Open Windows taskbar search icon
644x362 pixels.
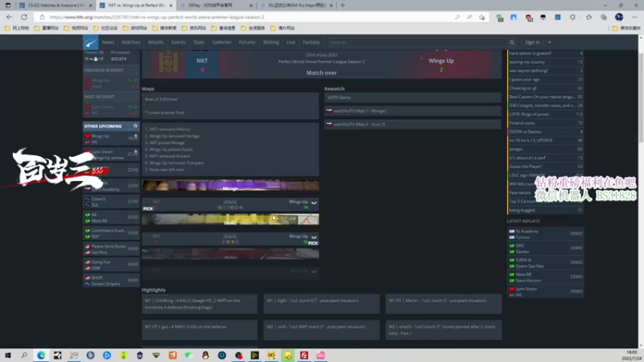click(24, 355)
